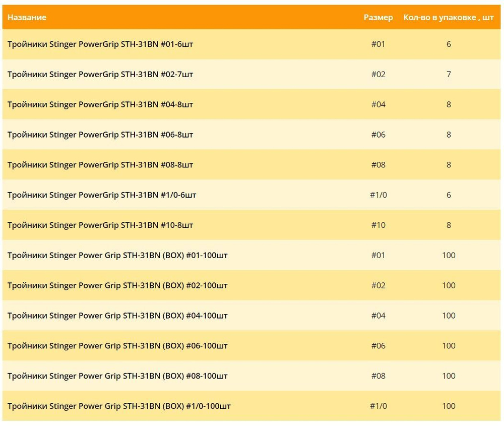
Task: Choose the PowerGrip STH-31BN #06-8шт name
Action: point(100,135)
